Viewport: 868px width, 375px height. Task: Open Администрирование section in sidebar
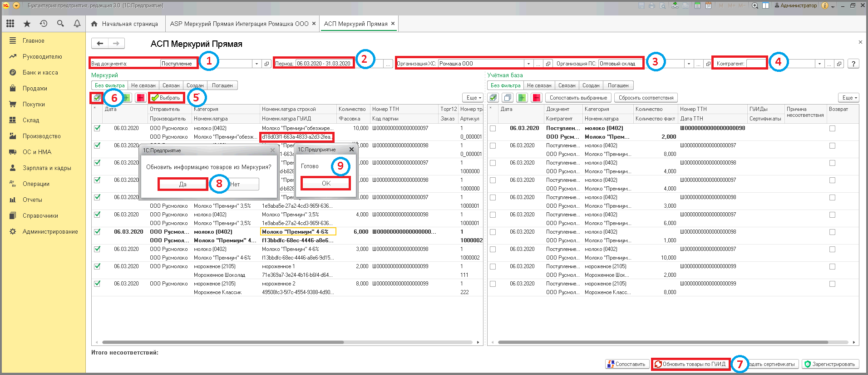pyautogui.click(x=50, y=231)
